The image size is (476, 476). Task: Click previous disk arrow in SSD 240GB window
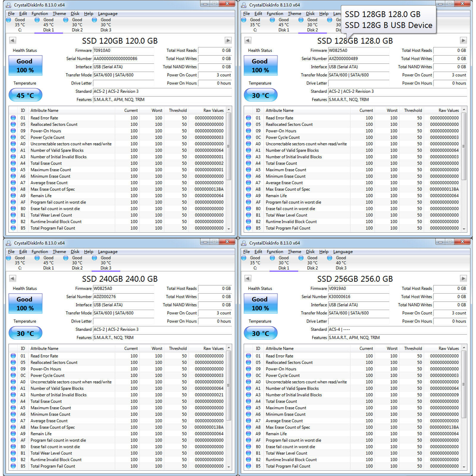point(12,278)
